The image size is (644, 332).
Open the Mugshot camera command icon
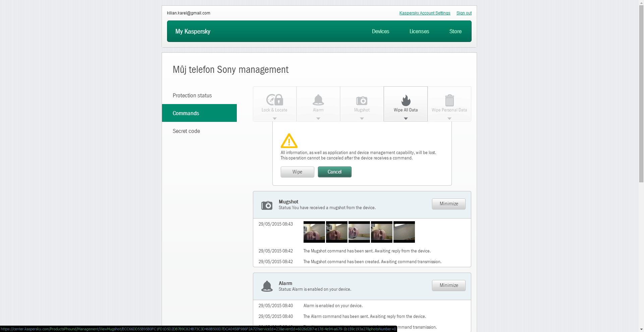point(362,100)
